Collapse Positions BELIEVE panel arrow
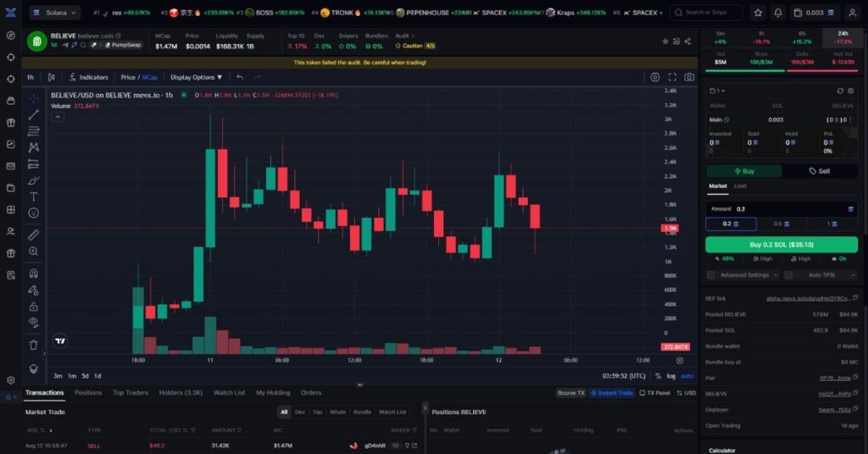The height and width of the screenshot is (454, 868). [x=426, y=408]
